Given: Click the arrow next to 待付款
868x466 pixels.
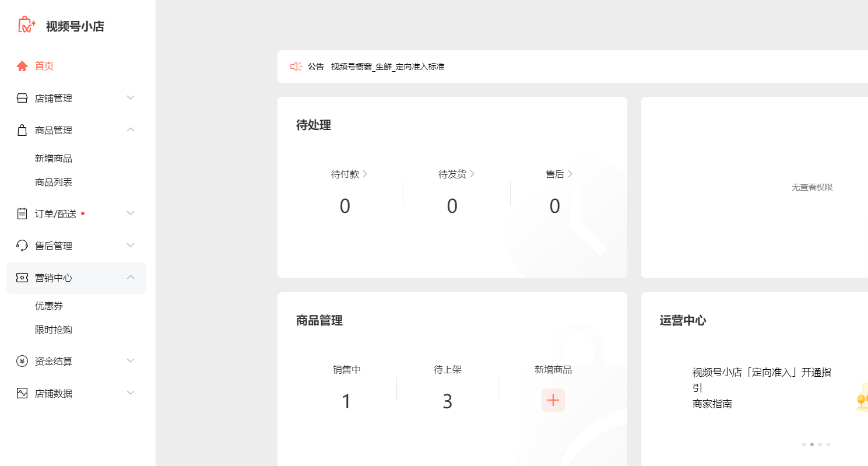Looking at the screenshot, I should click(x=365, y=174).
